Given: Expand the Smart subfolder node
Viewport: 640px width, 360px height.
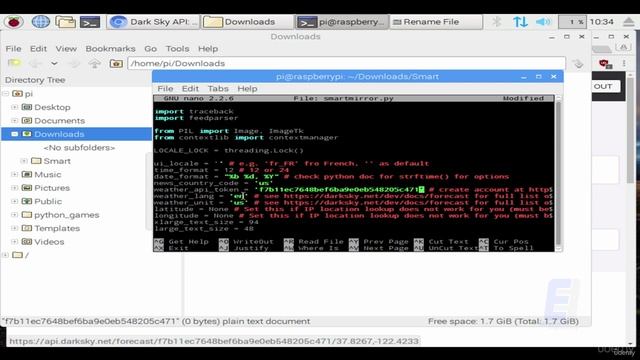Looking at the screenshot, I should [x=24, y=161].
